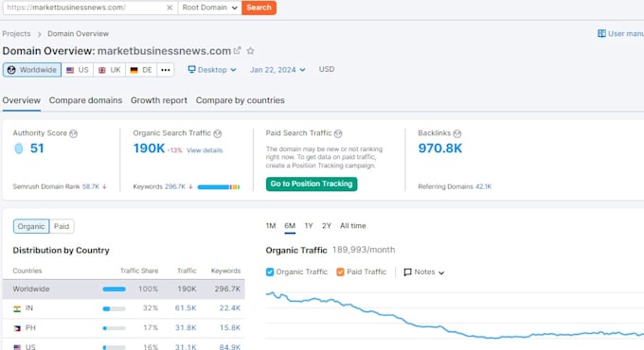Click the keywords position distribution bar
Image resolution: width=644 pixels, height=350 pixels.
coord(219,187)
